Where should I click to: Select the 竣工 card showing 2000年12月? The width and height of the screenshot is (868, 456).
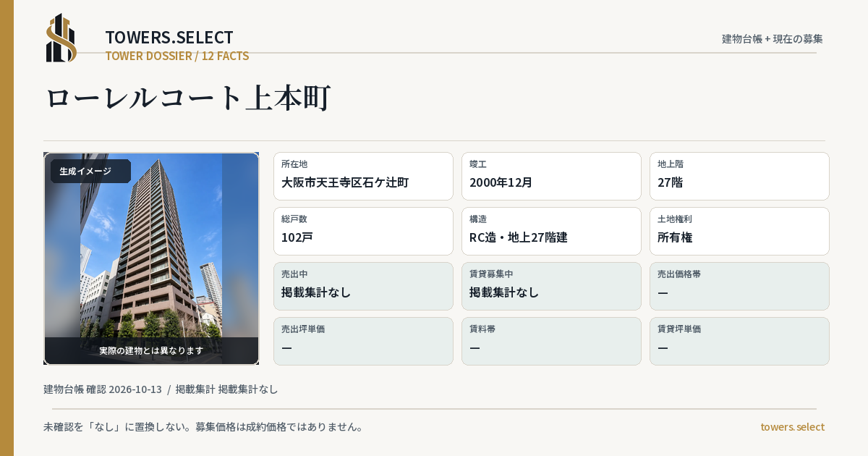(x=551, y=176)
